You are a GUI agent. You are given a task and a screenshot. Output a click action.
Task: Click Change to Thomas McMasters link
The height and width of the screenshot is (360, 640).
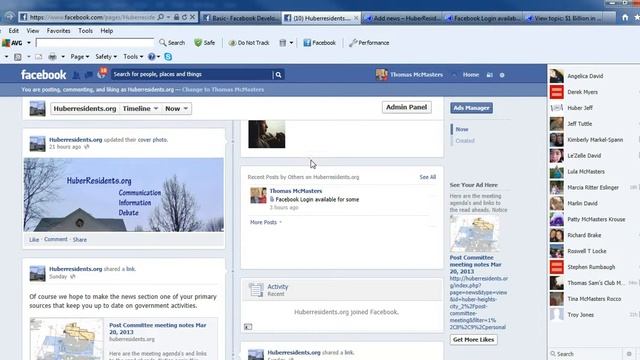click(223, 89)
